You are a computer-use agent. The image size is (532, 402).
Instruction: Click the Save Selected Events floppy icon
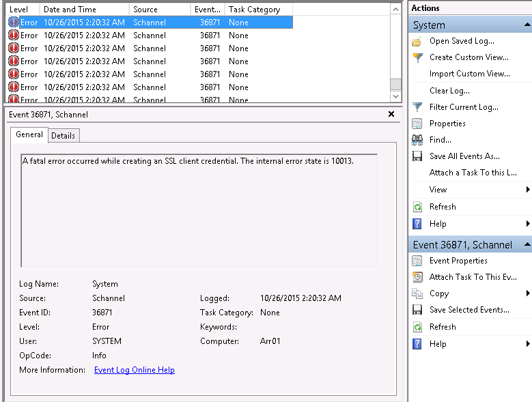coord(417,310)
